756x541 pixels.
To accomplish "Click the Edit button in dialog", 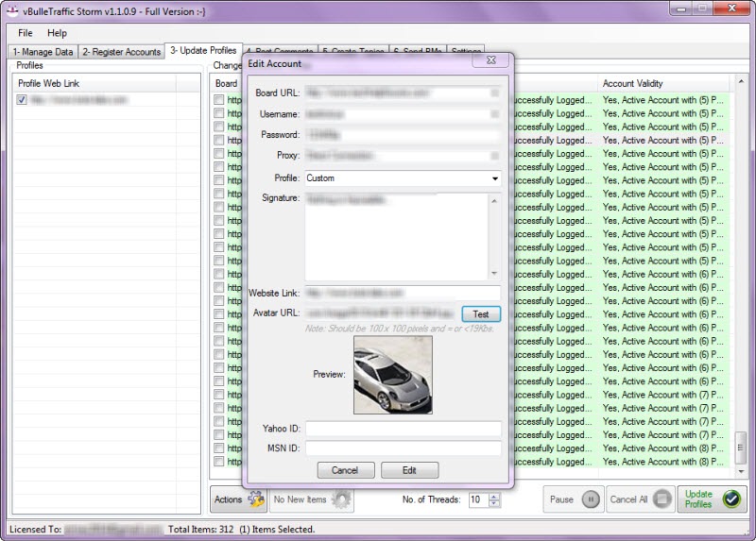I will pos(409,470).
